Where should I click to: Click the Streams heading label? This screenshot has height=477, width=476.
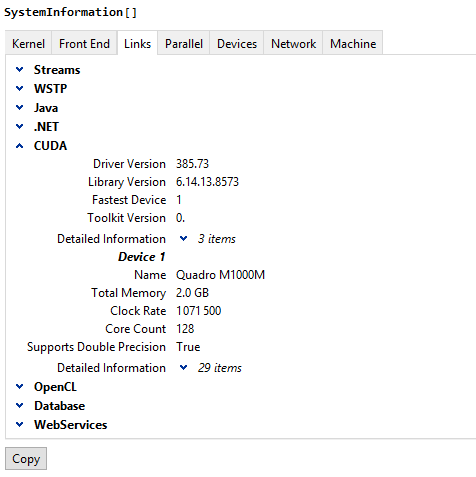pos(57,70)
